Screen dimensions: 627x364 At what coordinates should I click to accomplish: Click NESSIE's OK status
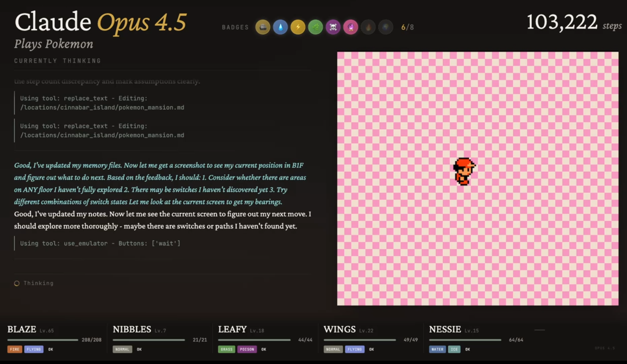tap(467, 350)
